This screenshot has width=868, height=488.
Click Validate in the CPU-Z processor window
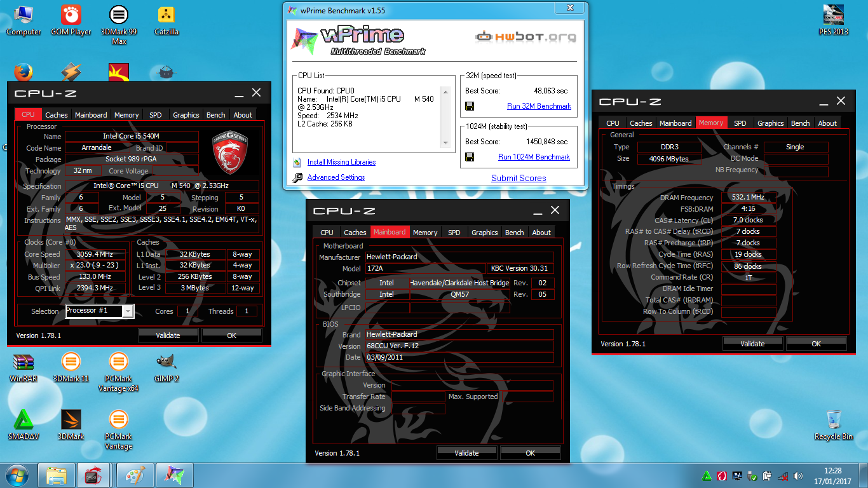click(x=168, y=335)
